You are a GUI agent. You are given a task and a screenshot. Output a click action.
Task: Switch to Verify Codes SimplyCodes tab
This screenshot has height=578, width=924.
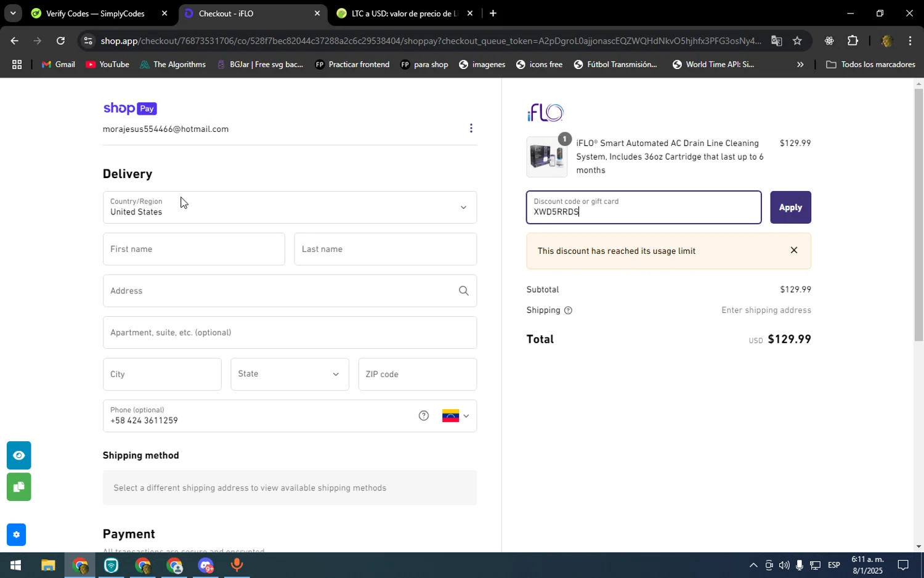[x=95, y=14]
